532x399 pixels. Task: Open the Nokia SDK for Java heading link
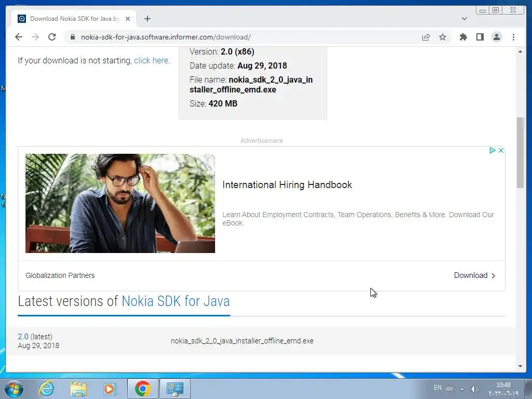(176, 301)
